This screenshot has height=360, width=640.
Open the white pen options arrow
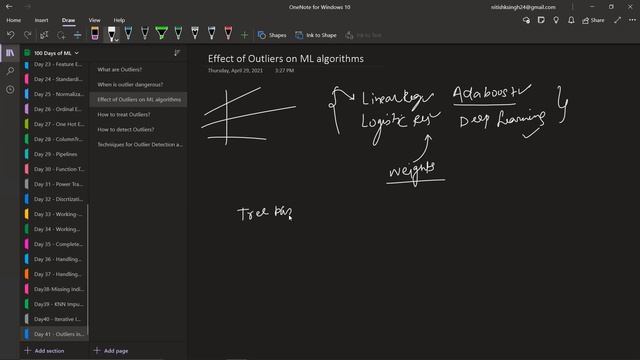click(x=117, y=40)
